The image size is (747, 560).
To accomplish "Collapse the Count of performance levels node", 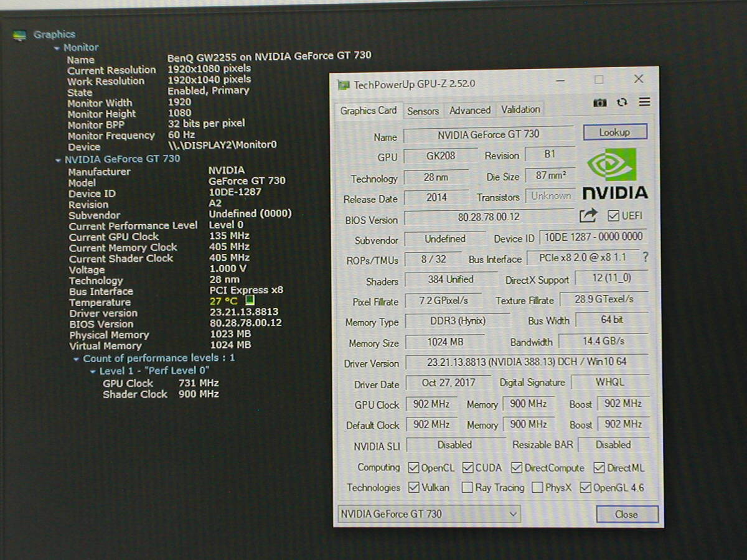I will click(x=76, y=359).
